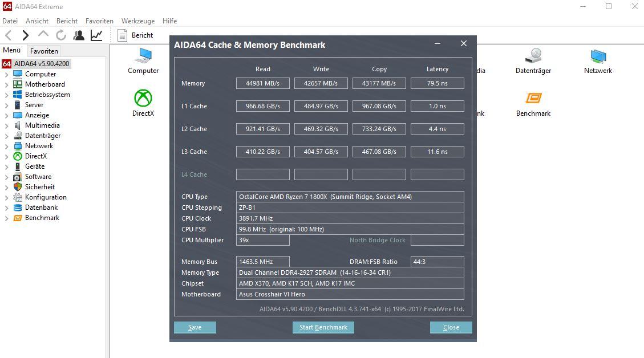Click the Memory Type Dual Channel DDR4-2927 value

click(350, 272)
